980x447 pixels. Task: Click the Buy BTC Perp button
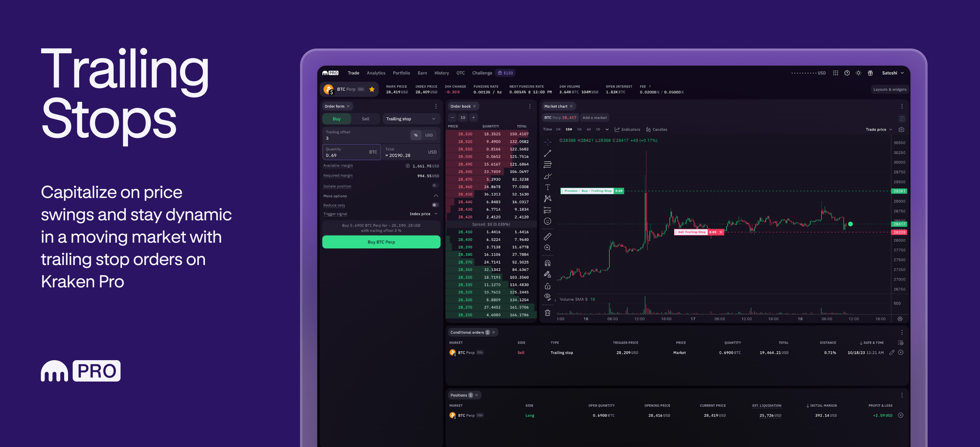click(381, 242)
